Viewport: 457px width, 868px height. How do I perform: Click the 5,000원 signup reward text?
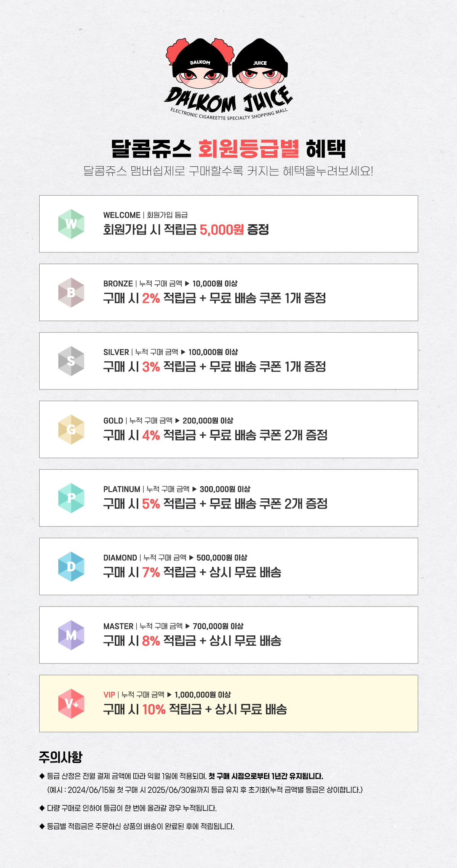(x=222, y=230)
